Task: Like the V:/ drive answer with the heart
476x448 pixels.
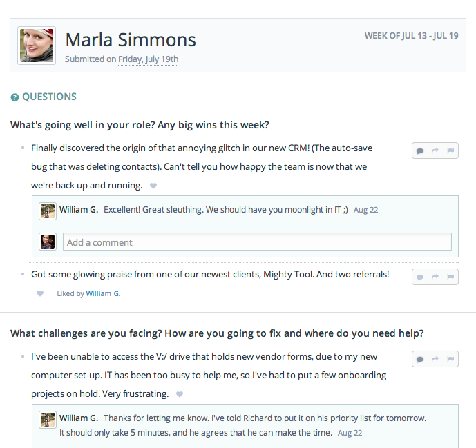Action: 180,395
